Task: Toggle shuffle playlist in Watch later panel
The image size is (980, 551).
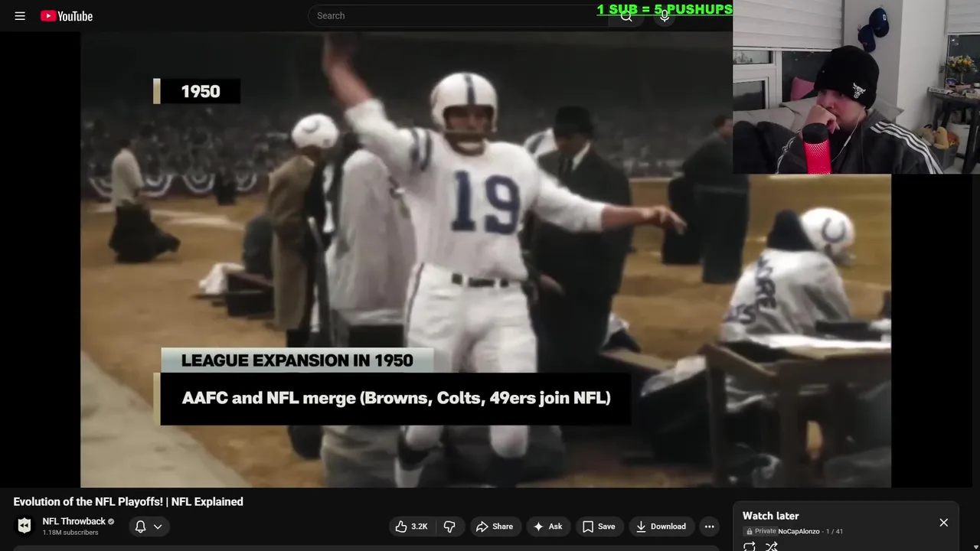Action: 772,546
